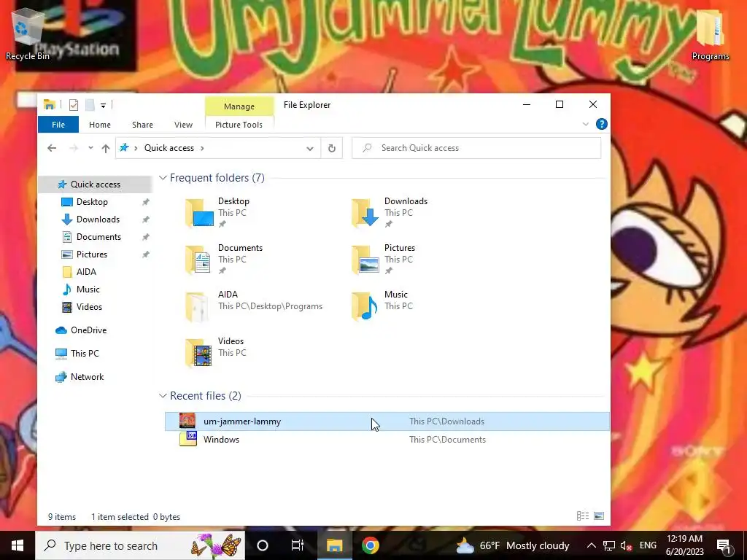The width and height of the screenshot is (747, 560).
Task: Change input language from ENG
Action: 648,545
